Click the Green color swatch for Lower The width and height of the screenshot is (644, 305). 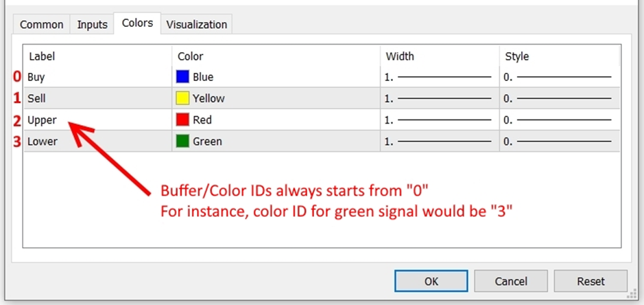tap(182, 142)
